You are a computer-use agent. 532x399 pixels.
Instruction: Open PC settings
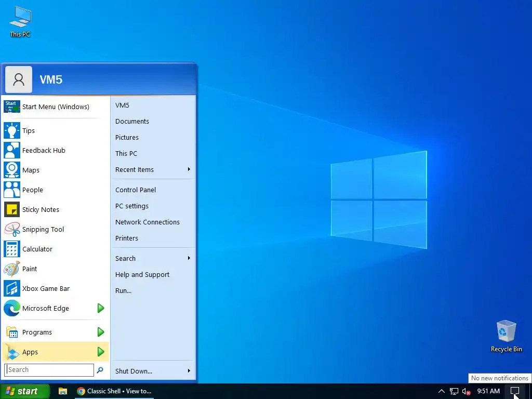click(x=153, y=206)
